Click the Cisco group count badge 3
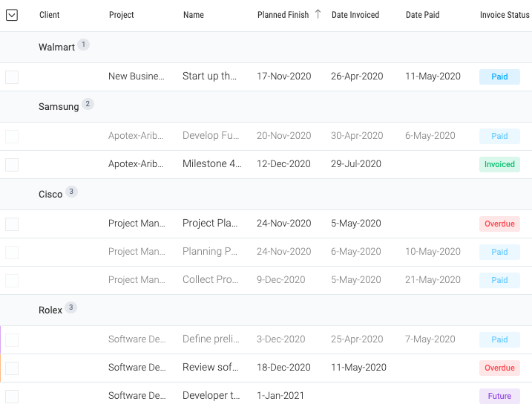This screenshot has height=410, width=532. 71,192
